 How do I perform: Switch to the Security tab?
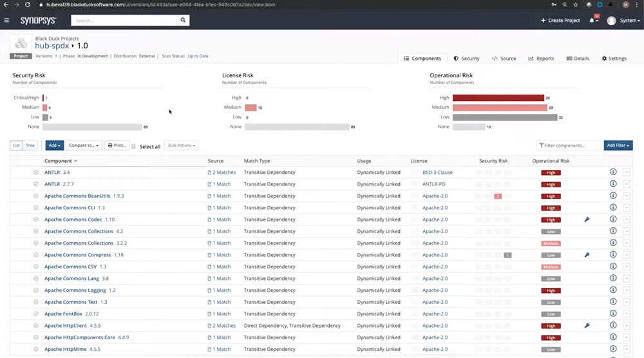(466, 59)
